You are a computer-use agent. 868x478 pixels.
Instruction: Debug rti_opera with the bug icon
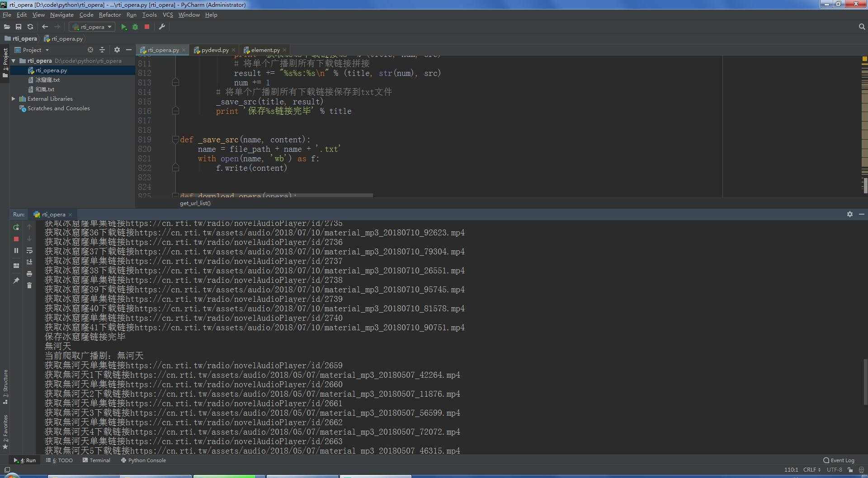[x=135, y=27]
